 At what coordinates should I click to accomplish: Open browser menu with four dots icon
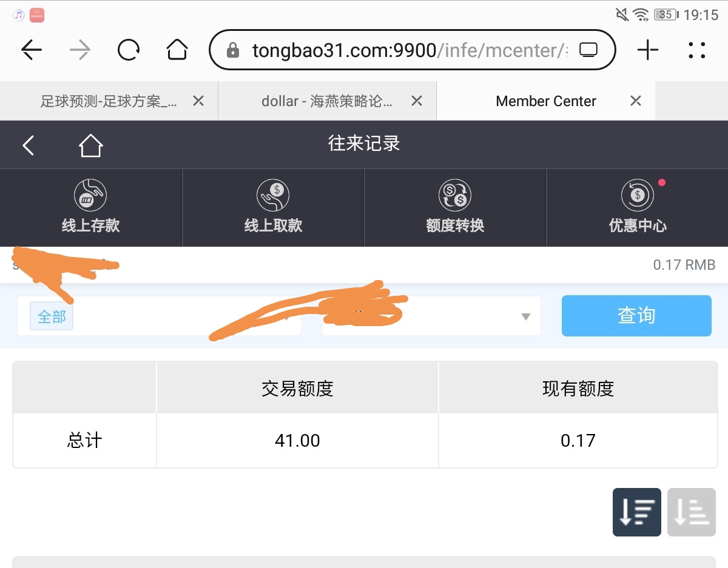[697, 50]
